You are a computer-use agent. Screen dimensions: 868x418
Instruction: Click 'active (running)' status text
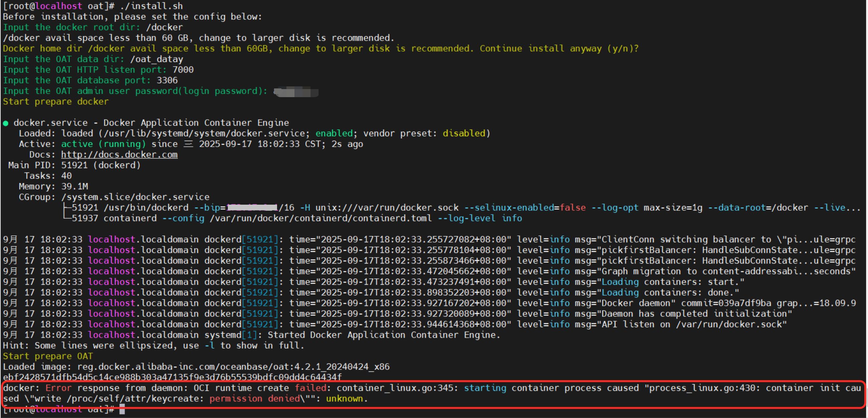coord(103,144)
